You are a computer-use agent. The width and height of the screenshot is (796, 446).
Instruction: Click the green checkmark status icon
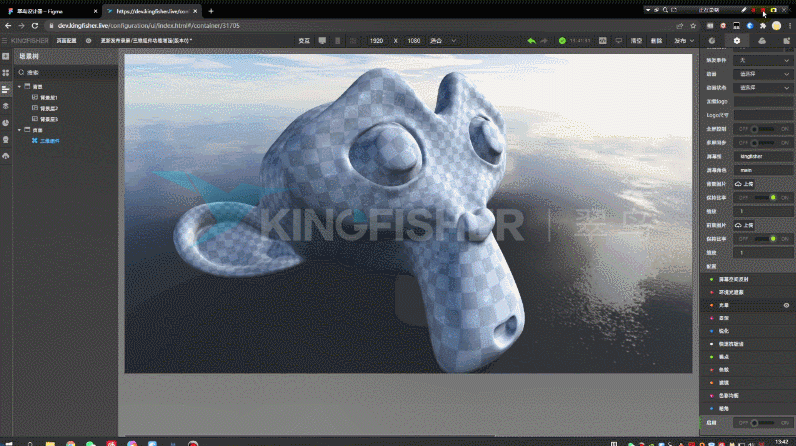pos(562,41)
